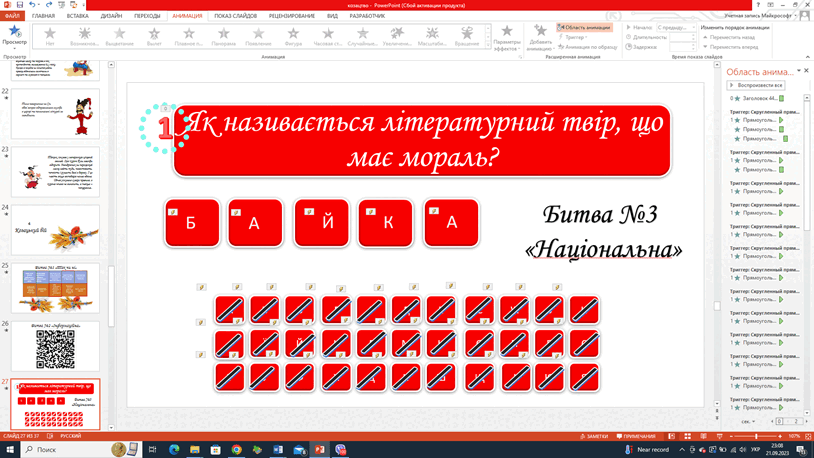Select the 'Нет' animation effect
Image resolution: width=814 pixels, height=458 pixels.
[50, 36]
